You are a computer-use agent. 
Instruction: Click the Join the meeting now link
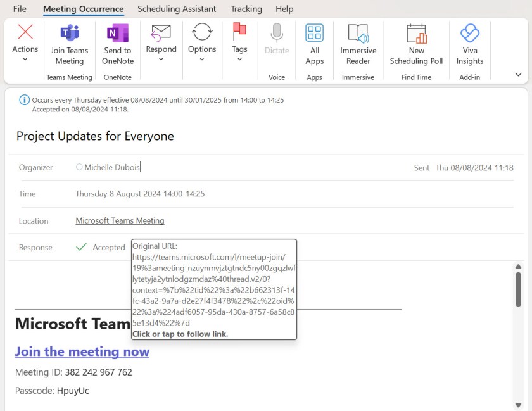coord(82,351)
